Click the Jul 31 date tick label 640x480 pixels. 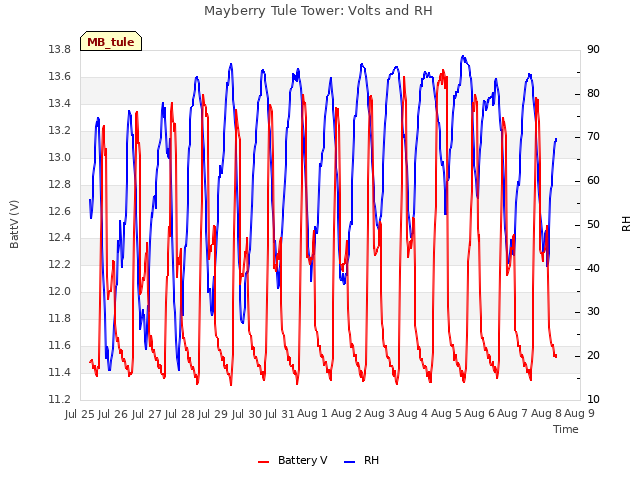point(280,414)
